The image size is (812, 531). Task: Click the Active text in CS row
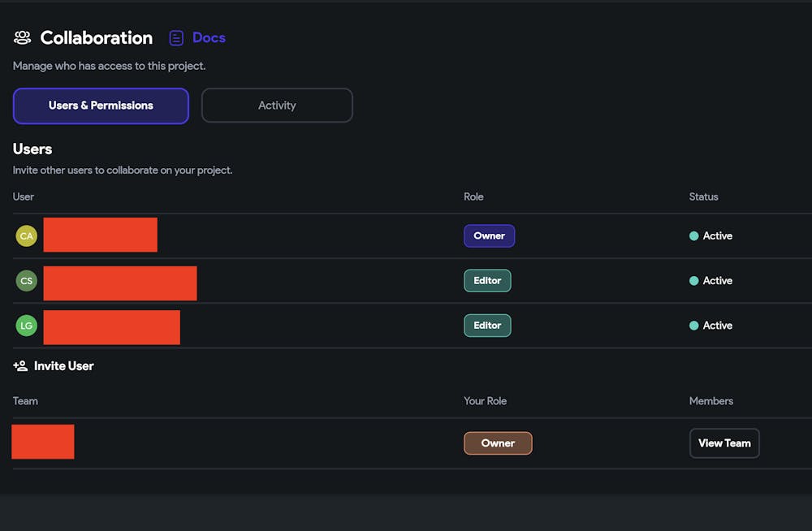click(717, 281)
